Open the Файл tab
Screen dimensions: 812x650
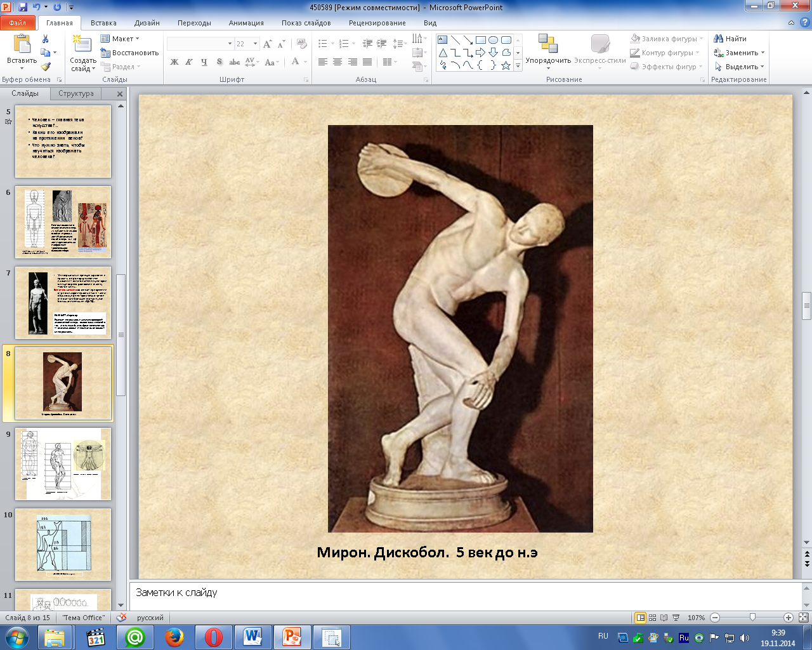18,23
